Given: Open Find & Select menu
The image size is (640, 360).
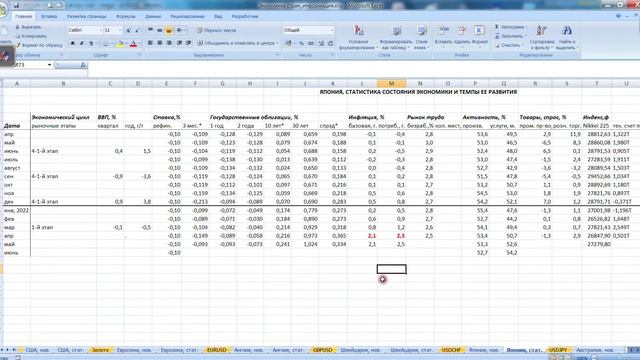Looking at the screenshot, I should click(567, 38).
